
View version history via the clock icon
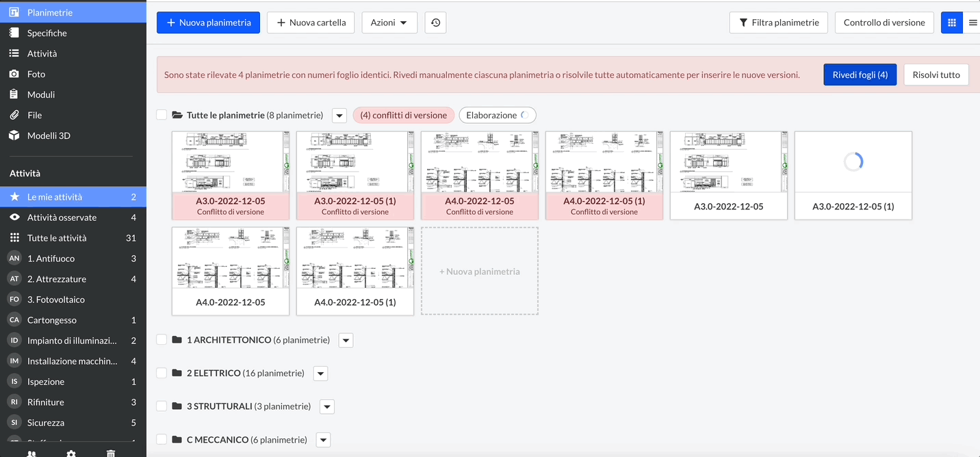(x=435, y=22)
